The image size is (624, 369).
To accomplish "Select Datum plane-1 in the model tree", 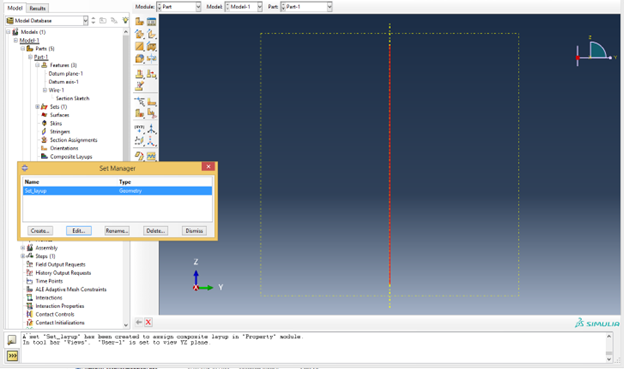I will pyautogui.click(x=66, y=74).
